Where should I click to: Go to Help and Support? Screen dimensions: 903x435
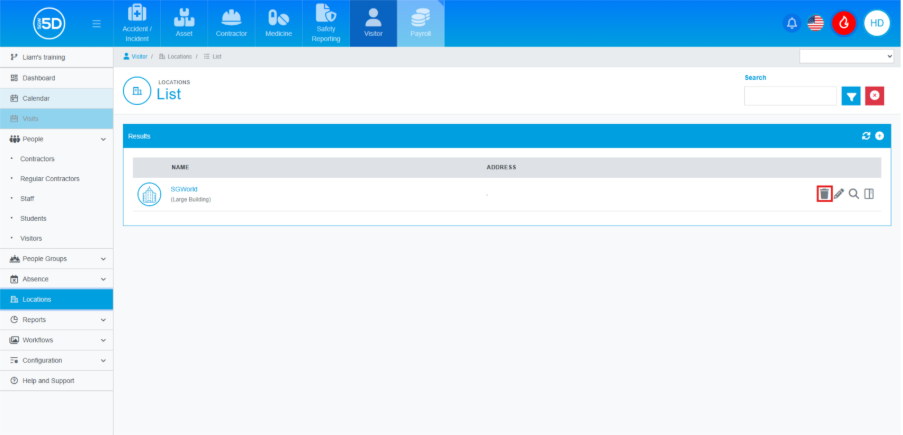pyautogui.click(x=48, y=381)
